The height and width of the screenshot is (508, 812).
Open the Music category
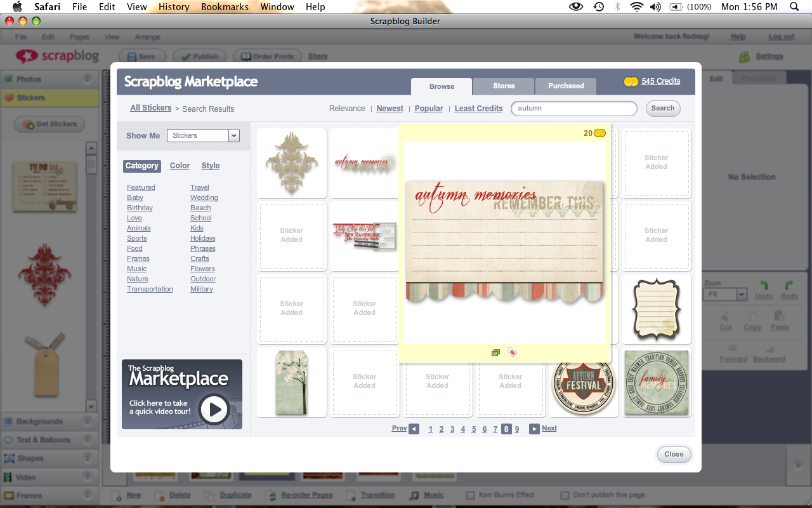(x=136, y=269)
